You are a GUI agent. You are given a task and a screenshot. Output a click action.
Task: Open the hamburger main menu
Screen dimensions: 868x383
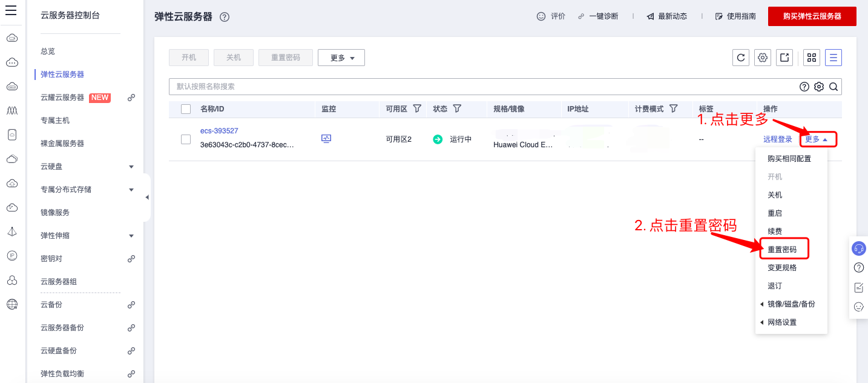(x=11, y=10)
